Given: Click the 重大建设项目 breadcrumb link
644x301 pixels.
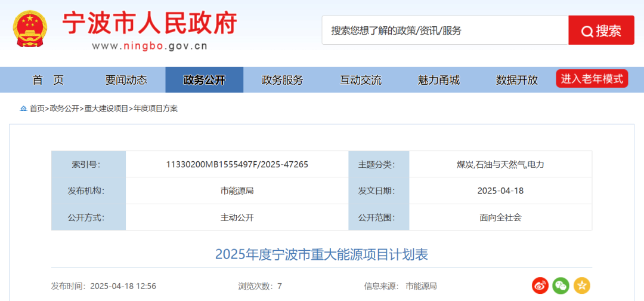Looking at the screenshot, I should pos(106,109).
